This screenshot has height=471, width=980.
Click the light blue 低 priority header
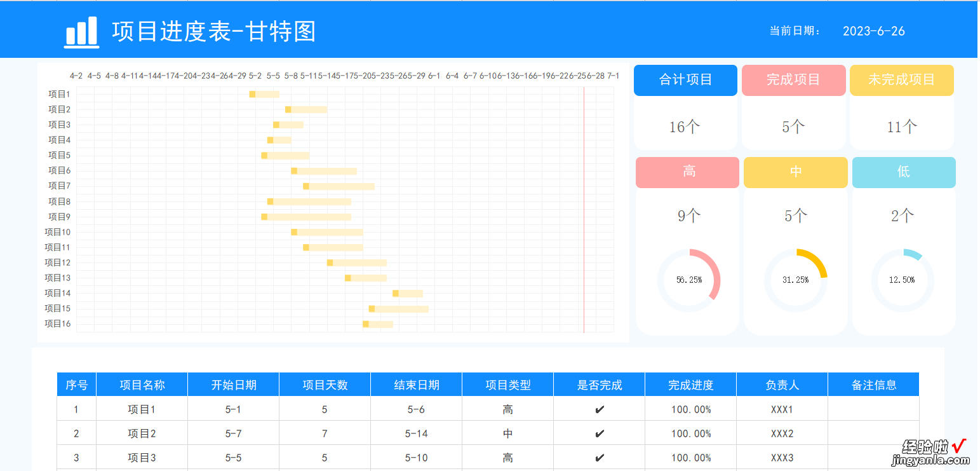[x=904, y=172]
